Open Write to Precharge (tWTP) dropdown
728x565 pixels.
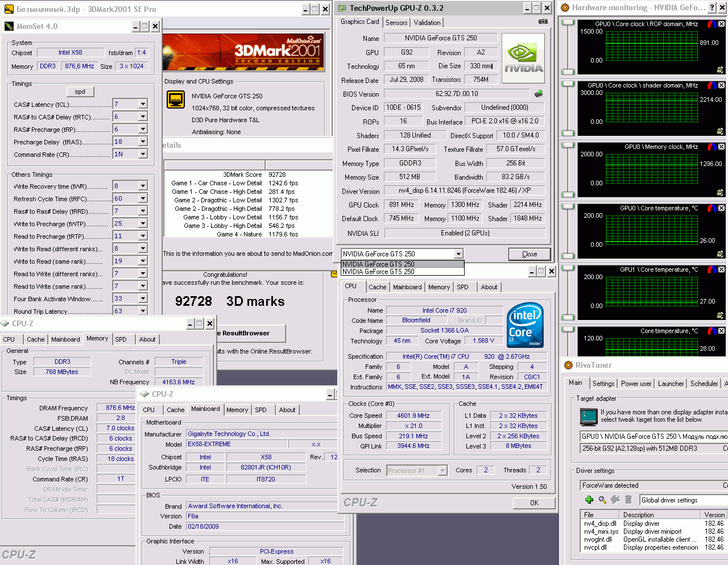[143, 223]
